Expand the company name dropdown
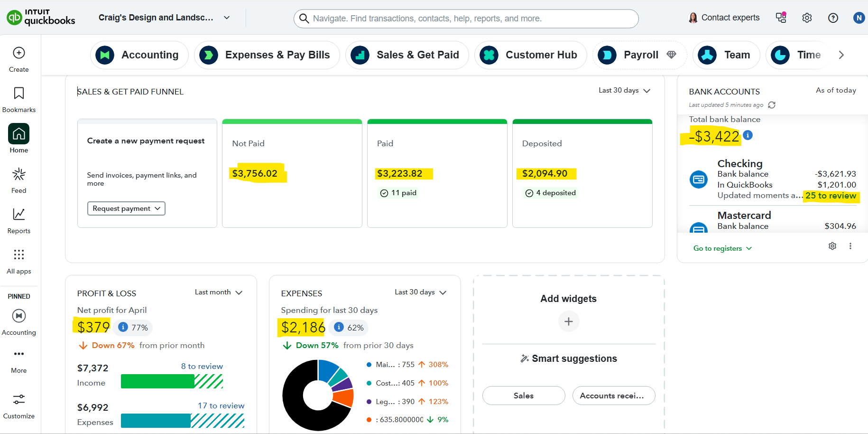Viewport: 868px width, 434px height. coord(227,18)
